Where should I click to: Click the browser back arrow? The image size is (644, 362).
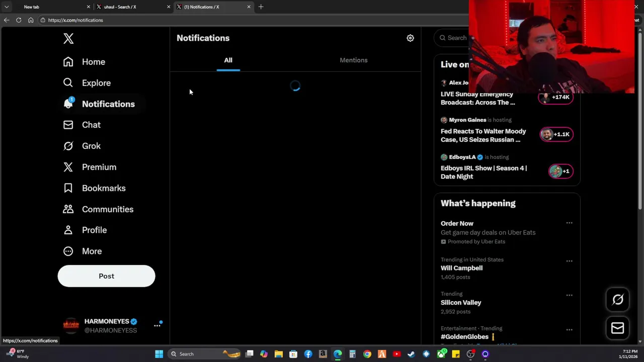click(x=7, y=20)
